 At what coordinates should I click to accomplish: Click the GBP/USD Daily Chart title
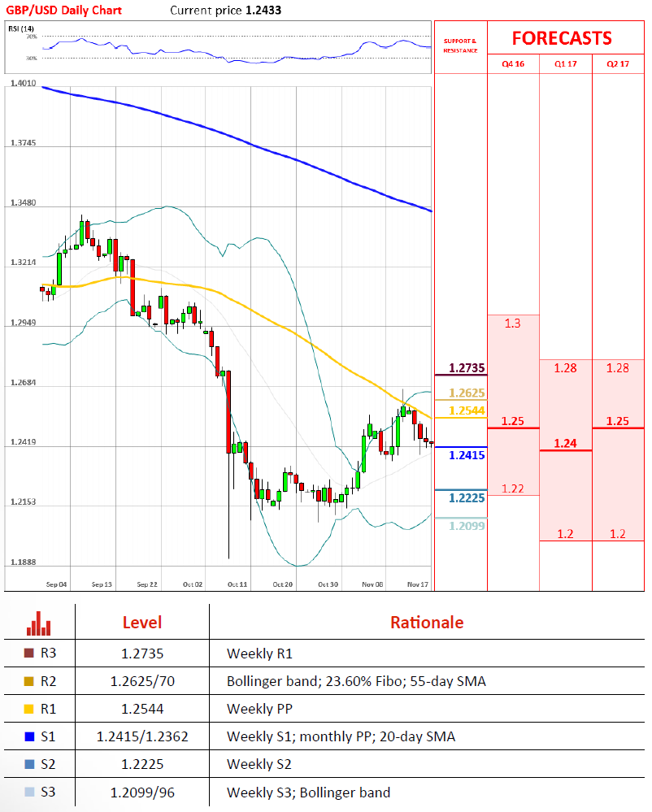63,11
